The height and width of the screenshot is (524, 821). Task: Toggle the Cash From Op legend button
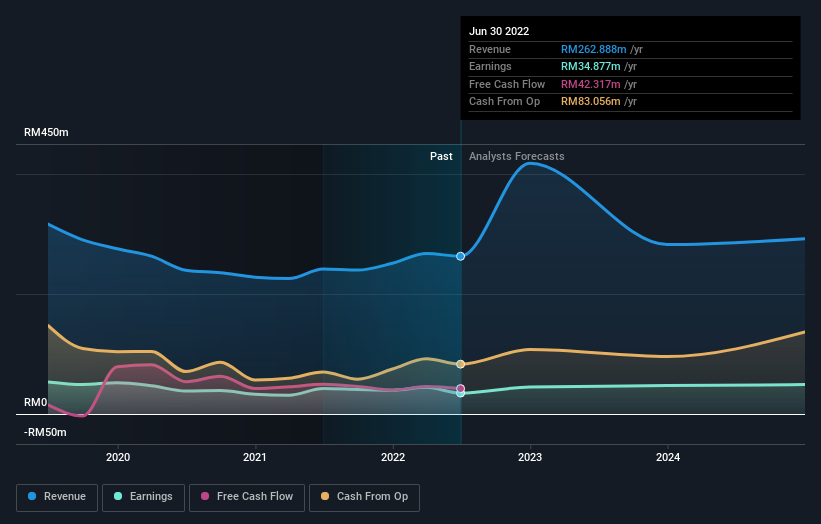click(364, 497)
